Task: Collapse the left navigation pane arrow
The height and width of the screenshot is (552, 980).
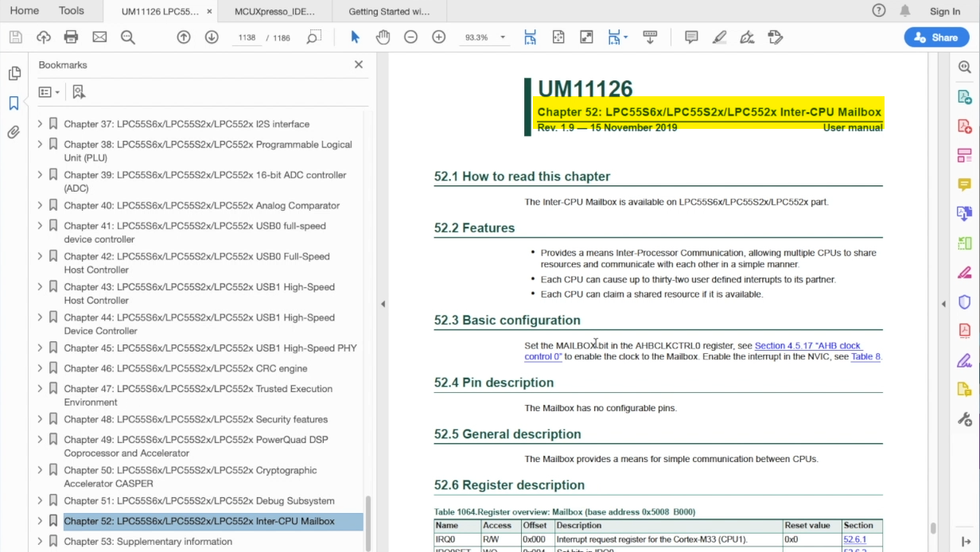Action: 383,304
